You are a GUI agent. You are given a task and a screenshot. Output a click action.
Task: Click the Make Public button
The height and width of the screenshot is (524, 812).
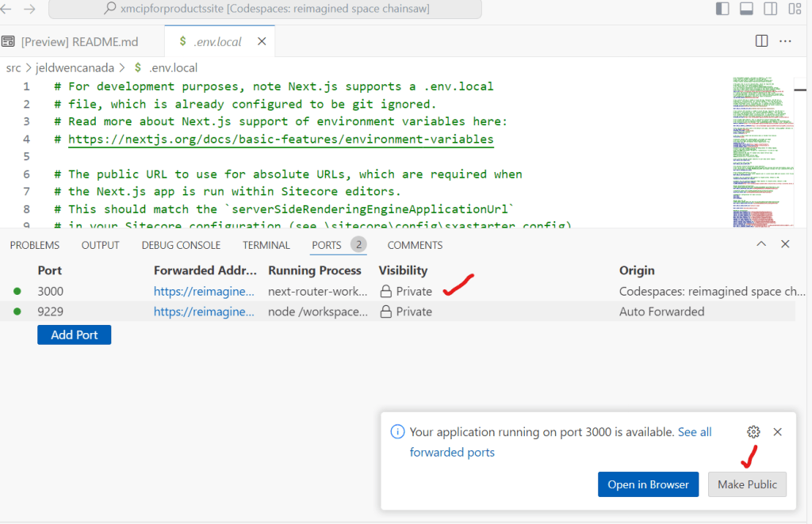[x=747, y=484]
